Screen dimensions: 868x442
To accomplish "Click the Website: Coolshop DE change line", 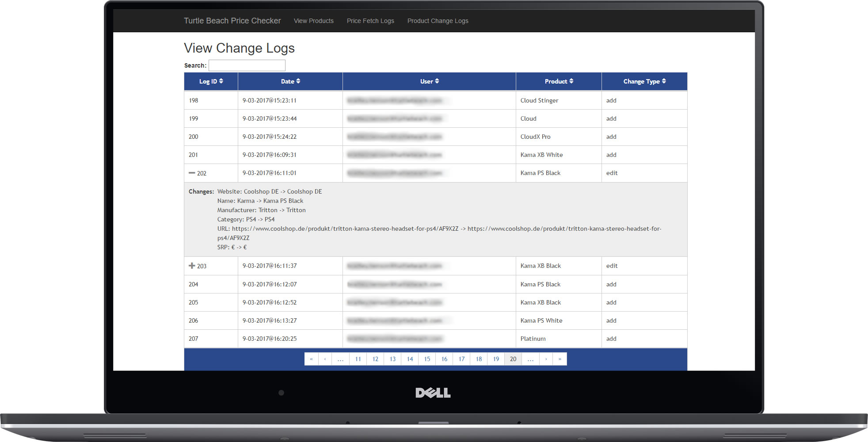I will point(270,191).
